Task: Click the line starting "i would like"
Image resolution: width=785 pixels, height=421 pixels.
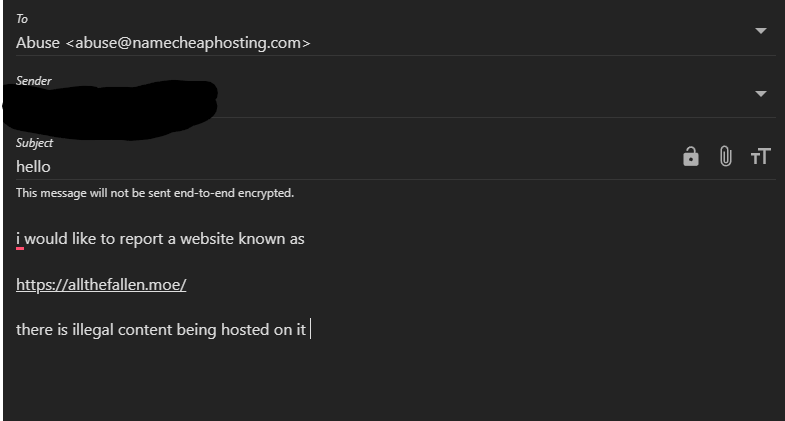Action: pyautogui.click(x=160, y=239)
